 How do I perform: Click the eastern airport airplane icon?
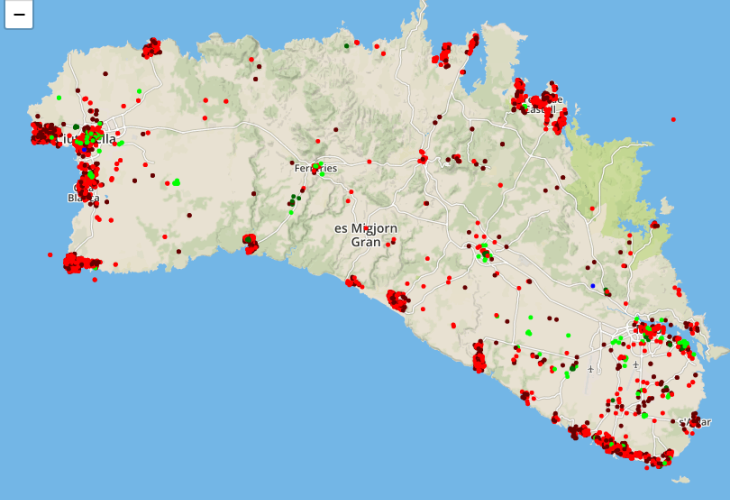click(635, 366)
